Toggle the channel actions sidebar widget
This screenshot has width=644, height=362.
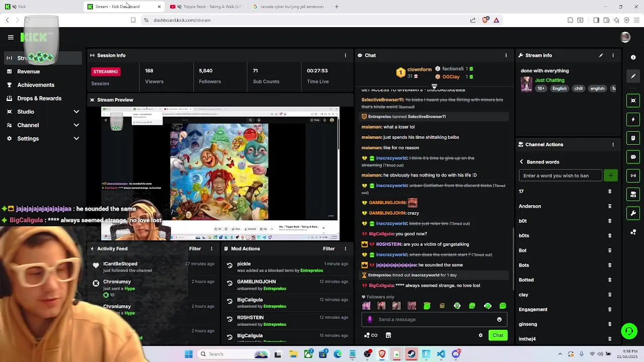click(x=633, y=194)
